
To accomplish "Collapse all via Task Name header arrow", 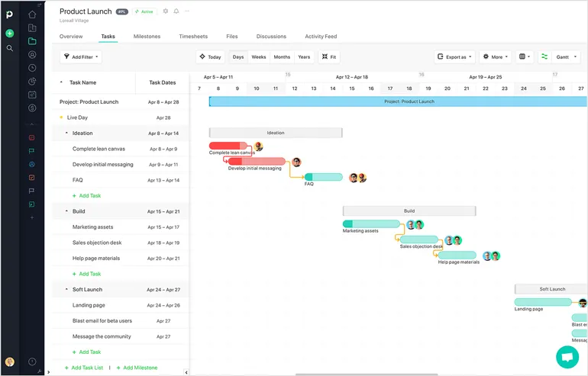I will point(61,82).
